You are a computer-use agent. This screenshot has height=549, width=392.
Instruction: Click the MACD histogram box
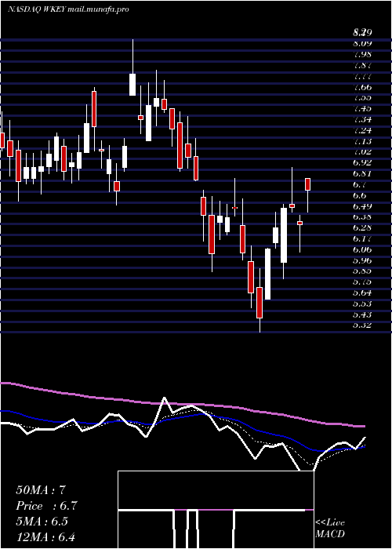(x=216, y=510)
